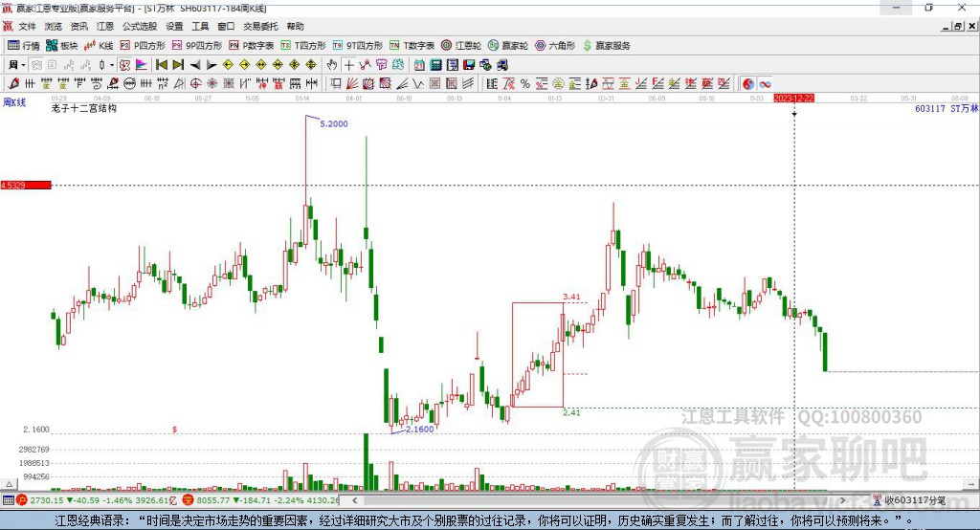Open the 资讯 menu
Image resolution: width=980 pixels, height=530 pixels.
point(78,26)
